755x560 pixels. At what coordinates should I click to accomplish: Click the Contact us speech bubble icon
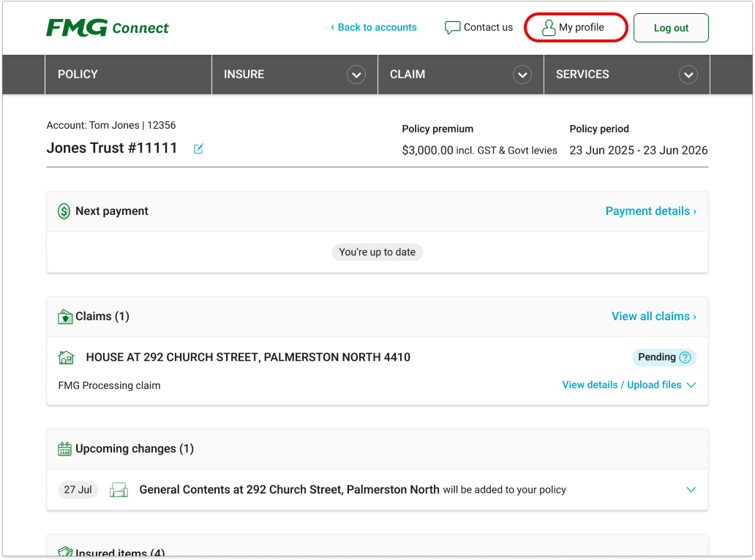452,28
